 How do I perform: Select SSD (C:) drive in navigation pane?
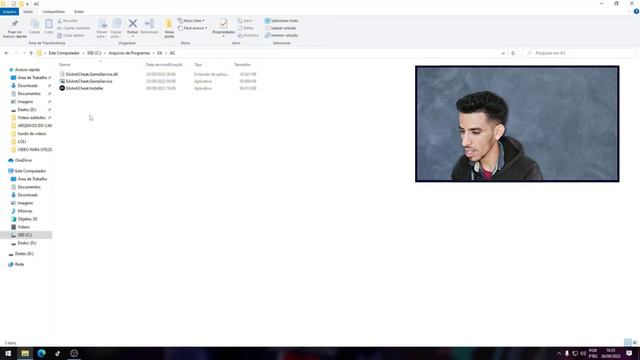click(24, 235)
